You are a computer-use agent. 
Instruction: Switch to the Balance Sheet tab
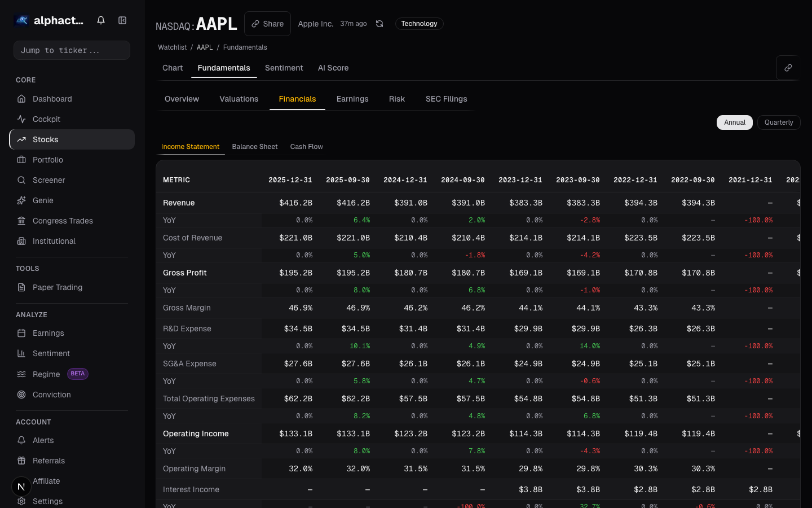point(255,146)
